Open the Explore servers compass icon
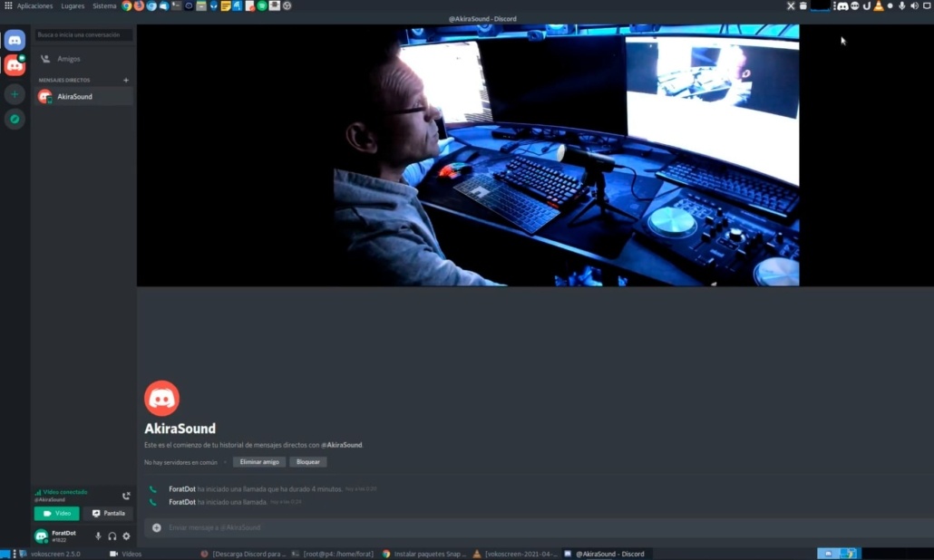 tap(14, 118)
